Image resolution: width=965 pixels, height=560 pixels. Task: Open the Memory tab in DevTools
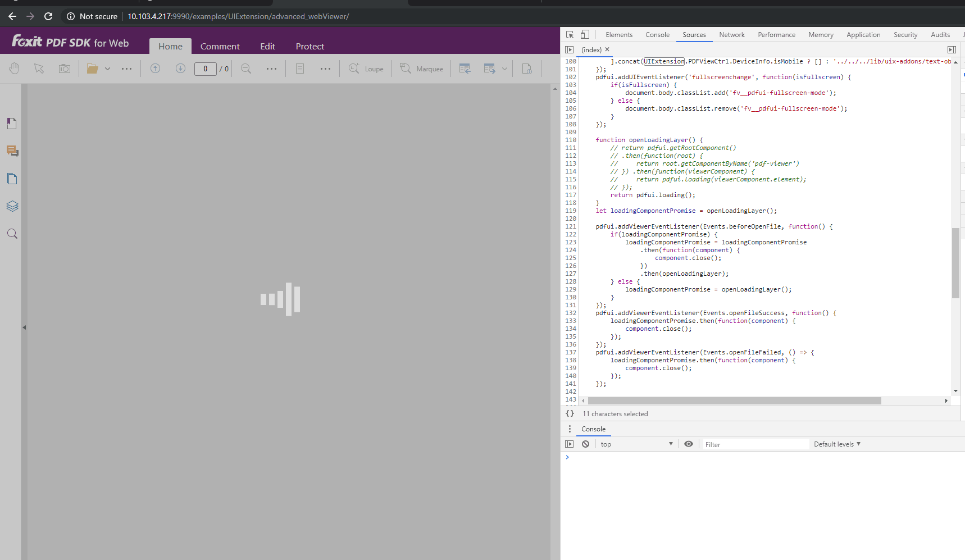tap(821, 35)
